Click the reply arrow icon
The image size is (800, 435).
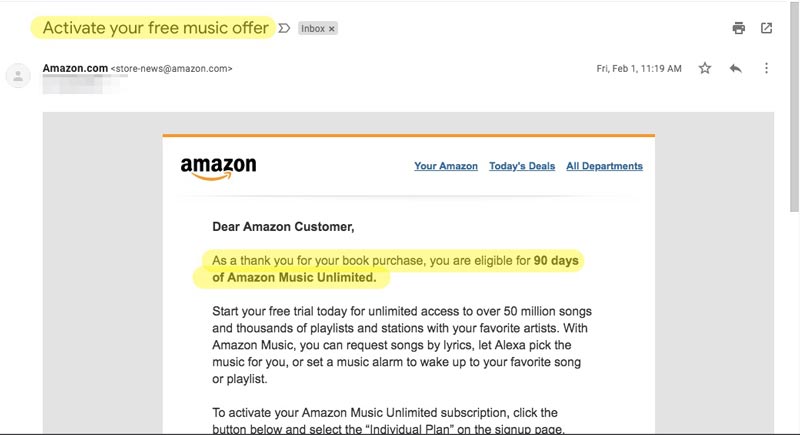click(x=735, y=68)
